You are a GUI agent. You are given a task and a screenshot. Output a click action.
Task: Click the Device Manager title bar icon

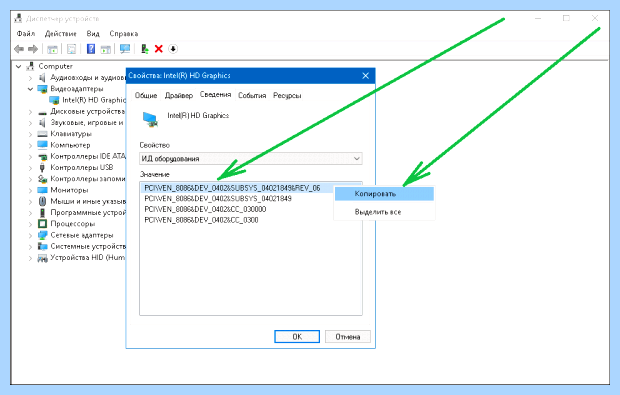[18, 18]
